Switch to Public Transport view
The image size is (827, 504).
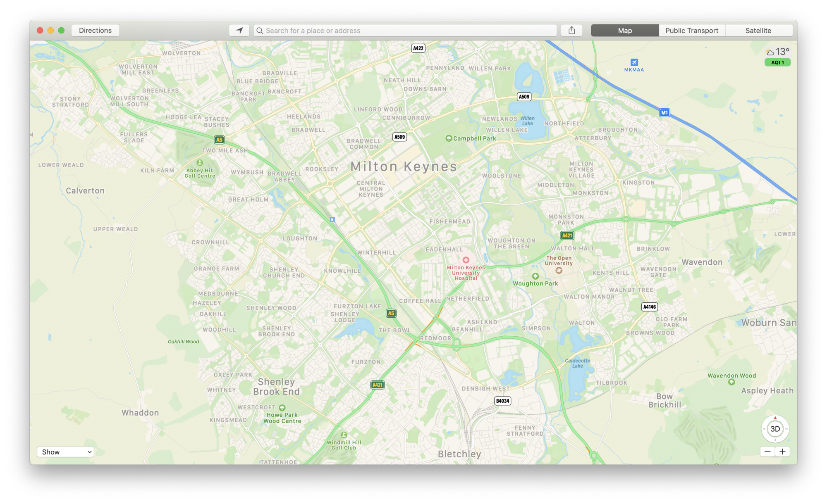tap(691, 31)
